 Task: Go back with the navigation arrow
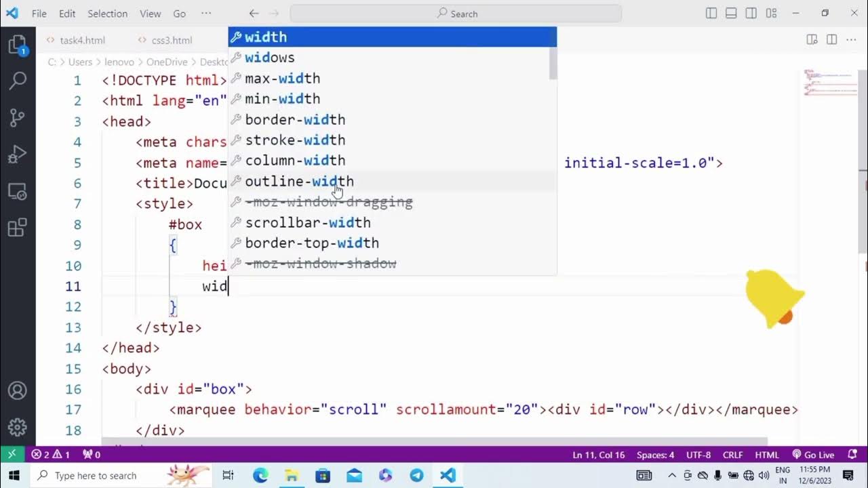[254, 14]
